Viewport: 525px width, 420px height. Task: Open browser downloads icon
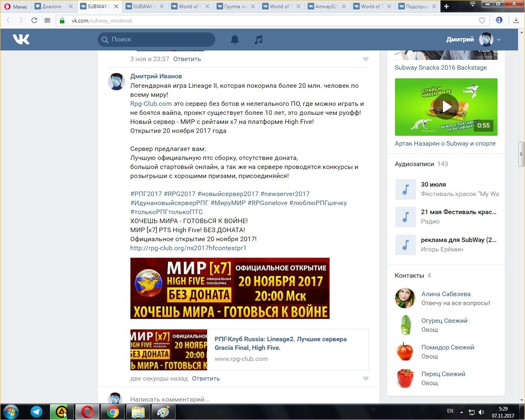(x=516, y=20)
